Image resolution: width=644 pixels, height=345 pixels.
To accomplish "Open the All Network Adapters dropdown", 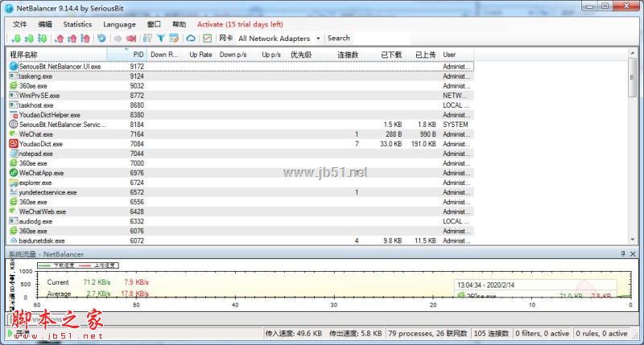I will [279, 39].
